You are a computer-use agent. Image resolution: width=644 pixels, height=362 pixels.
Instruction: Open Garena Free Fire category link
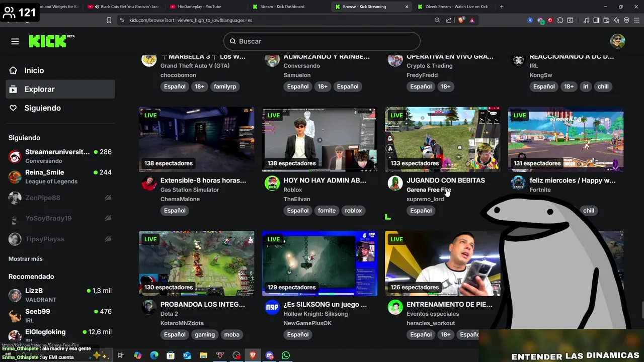coord(429,190)
